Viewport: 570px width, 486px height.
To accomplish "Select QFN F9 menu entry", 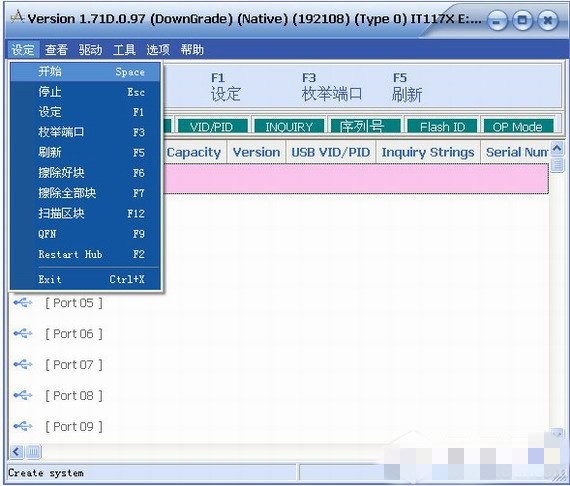I will pos(85,234).
